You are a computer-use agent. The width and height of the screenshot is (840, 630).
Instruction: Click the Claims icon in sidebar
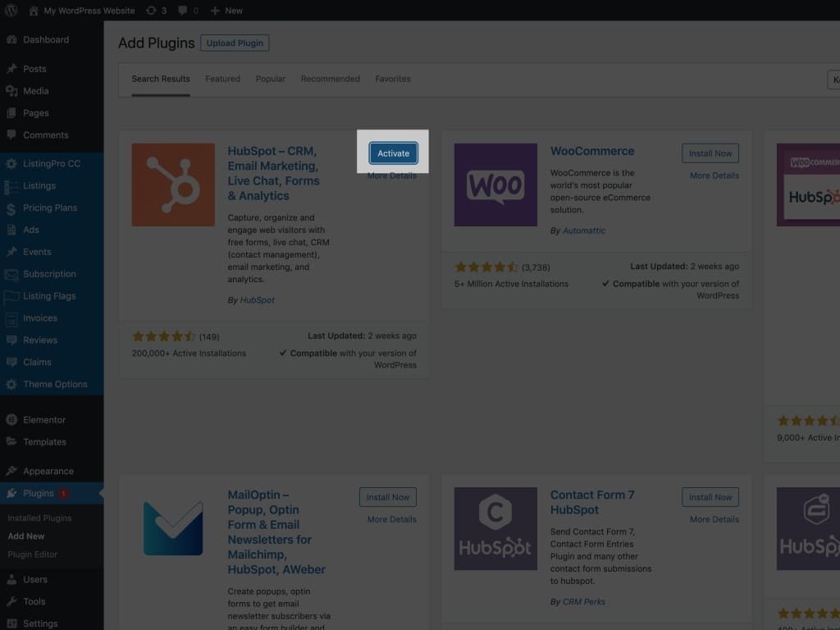pos(11,362)
